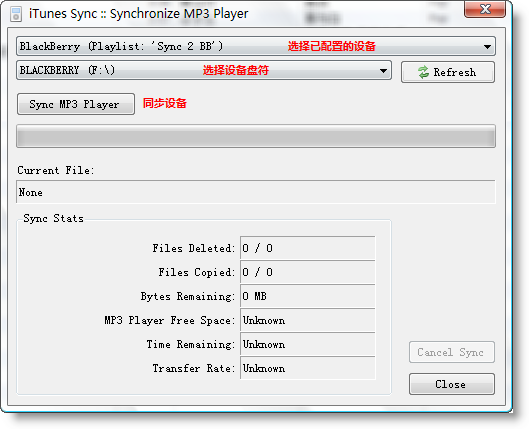The image size is (529, 429).
Task: Click the Files Deleted: label
Action: click(x=193, y=248)
